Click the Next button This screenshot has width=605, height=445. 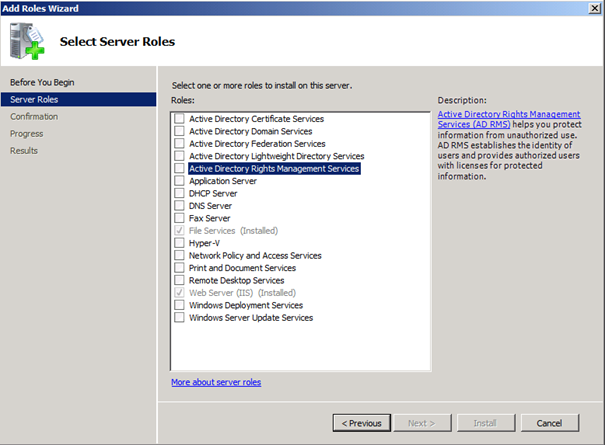(422, 423)
